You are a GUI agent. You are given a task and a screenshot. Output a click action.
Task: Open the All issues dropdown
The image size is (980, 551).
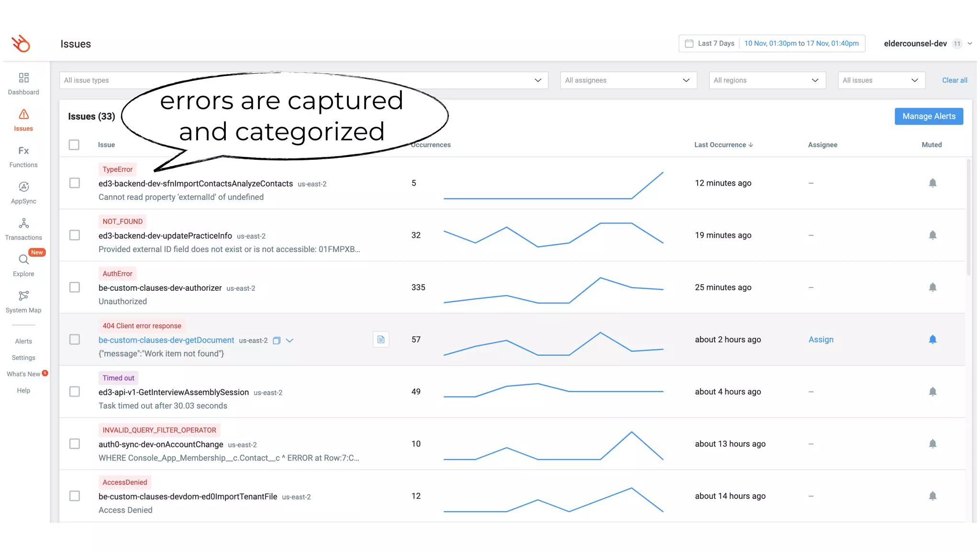tap(881, 80)
